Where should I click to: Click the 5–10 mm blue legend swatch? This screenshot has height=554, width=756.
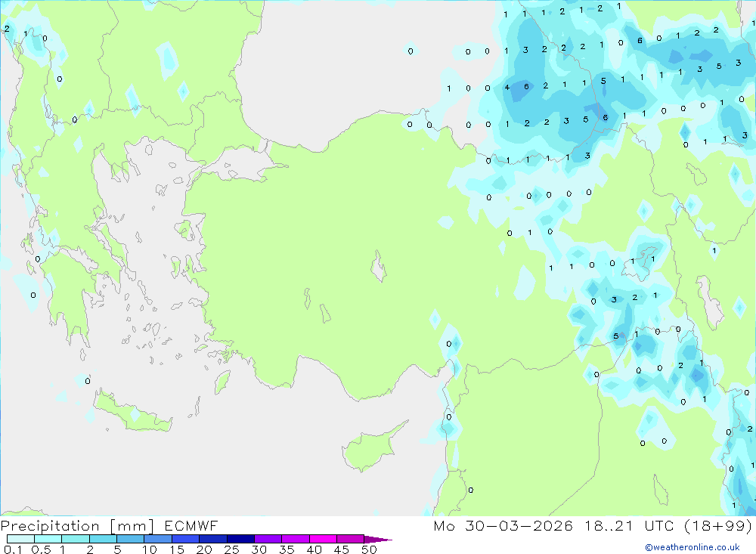(x=130, y=539)
